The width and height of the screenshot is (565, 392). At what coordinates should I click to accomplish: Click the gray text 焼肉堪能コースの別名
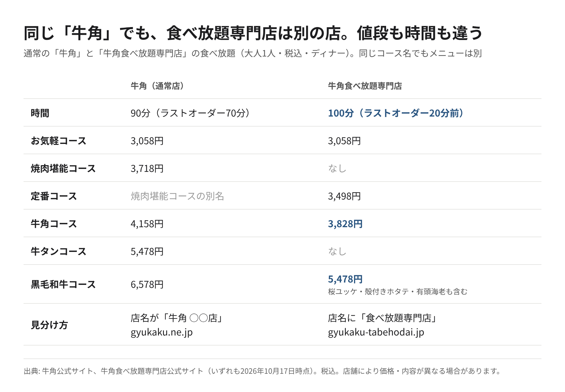177,196
